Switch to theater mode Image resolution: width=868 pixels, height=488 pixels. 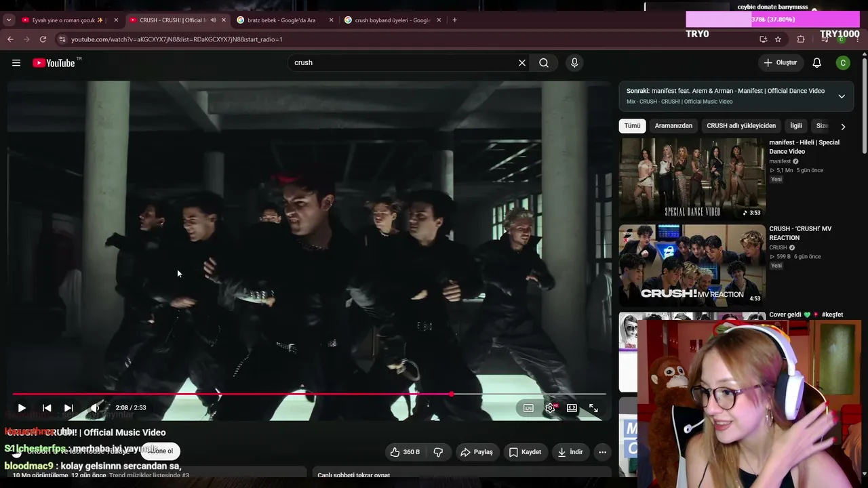572,408
